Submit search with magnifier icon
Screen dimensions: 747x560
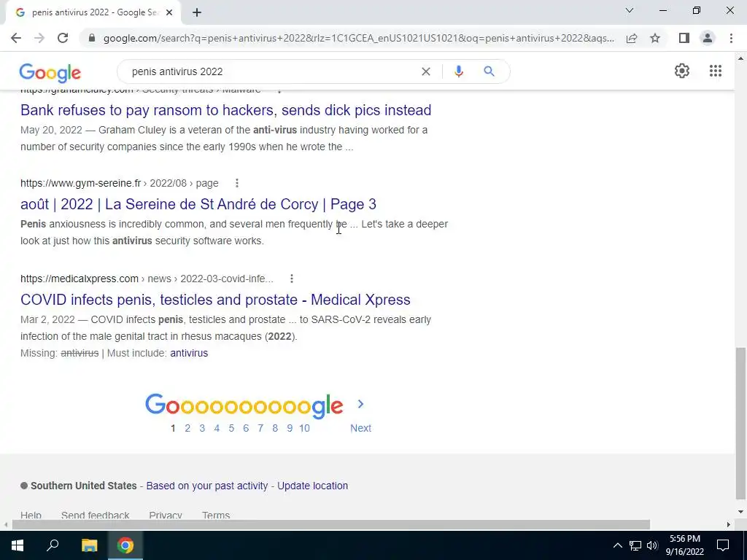click(489, 71)
